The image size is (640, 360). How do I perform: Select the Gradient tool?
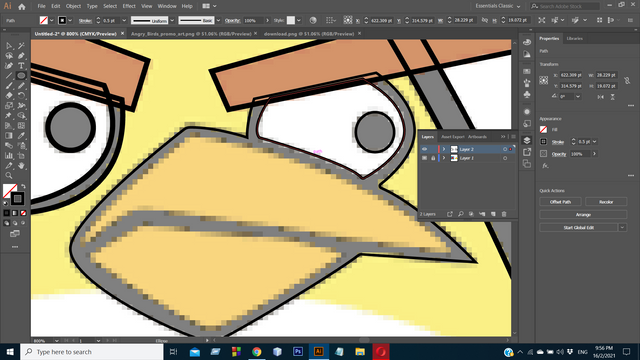[9, 136]
